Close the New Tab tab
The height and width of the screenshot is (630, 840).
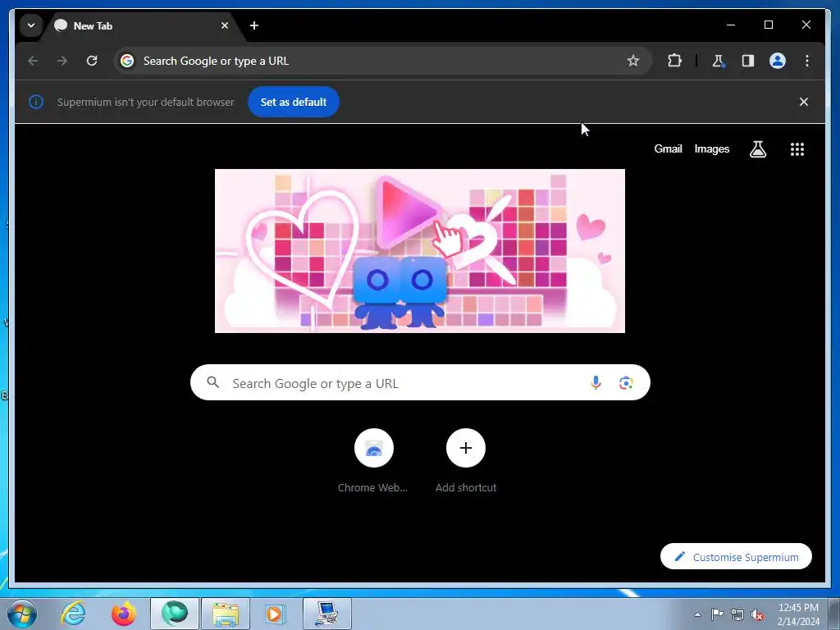[x=225, y=25]
